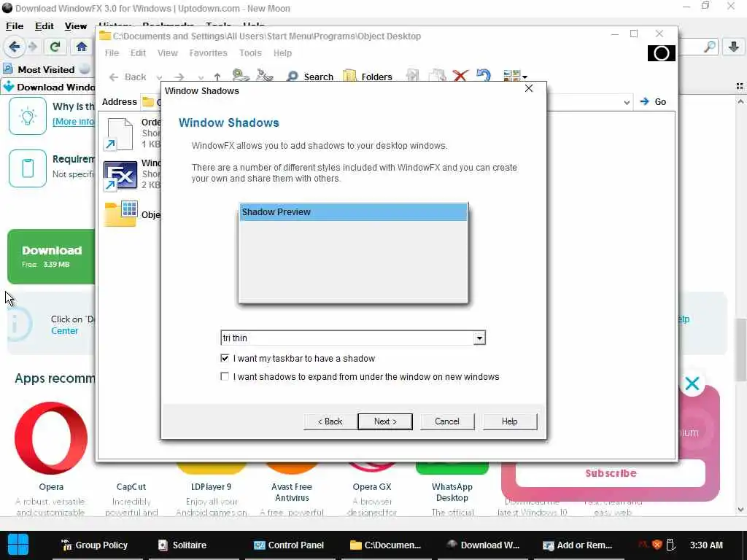Click the browser search magnifier icon

pos(710,47)
